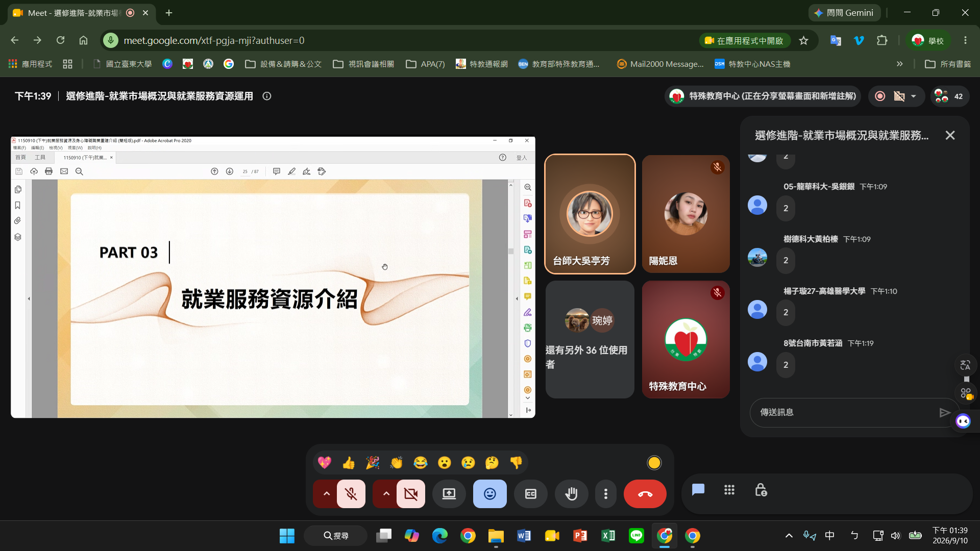Select the yellow reaction skin tone swatch
Image resolution: width=980 pixels, height=551 pixels.
point(654,463)
